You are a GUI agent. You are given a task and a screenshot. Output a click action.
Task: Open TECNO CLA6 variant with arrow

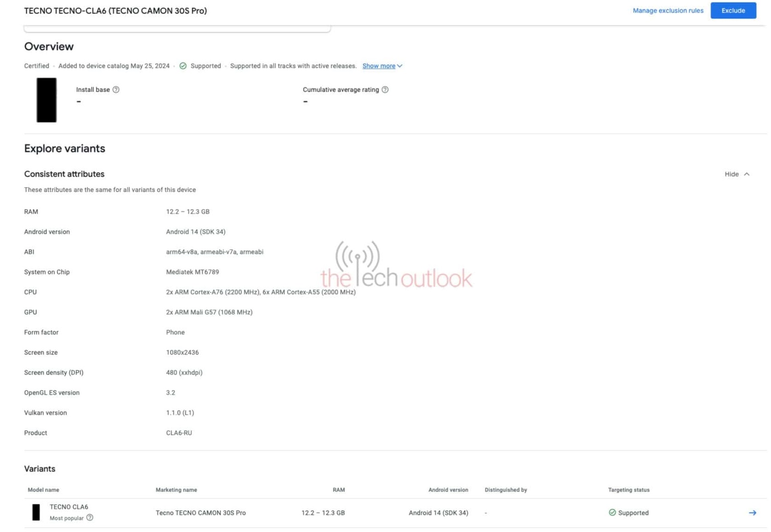pyautogui.click(x=752, y=513)
